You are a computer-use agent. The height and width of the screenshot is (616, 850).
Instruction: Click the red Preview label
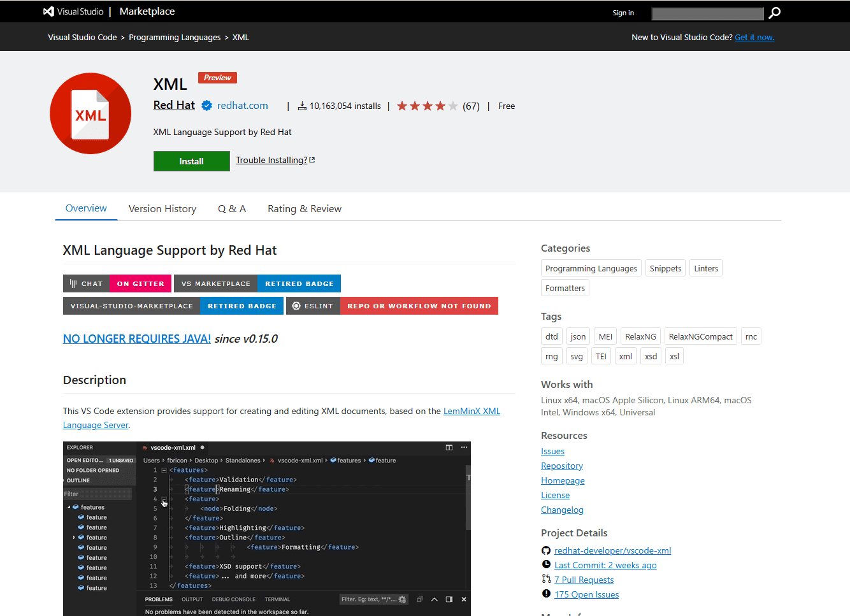(x=217, y=78)
